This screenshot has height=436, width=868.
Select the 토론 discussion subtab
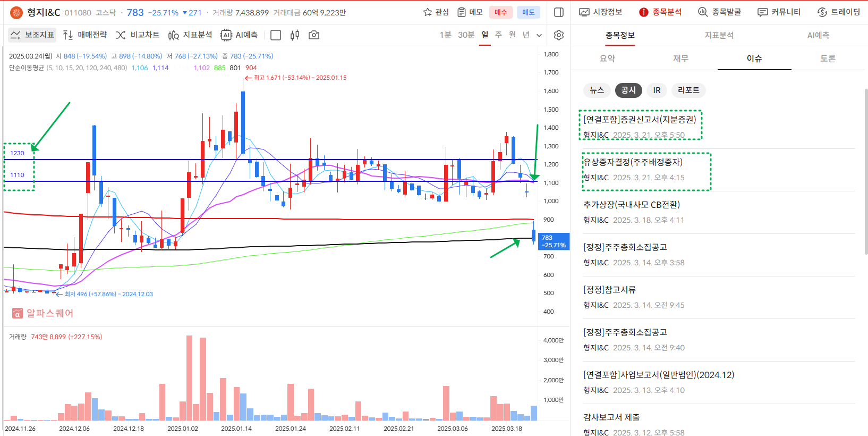[828, 58]
